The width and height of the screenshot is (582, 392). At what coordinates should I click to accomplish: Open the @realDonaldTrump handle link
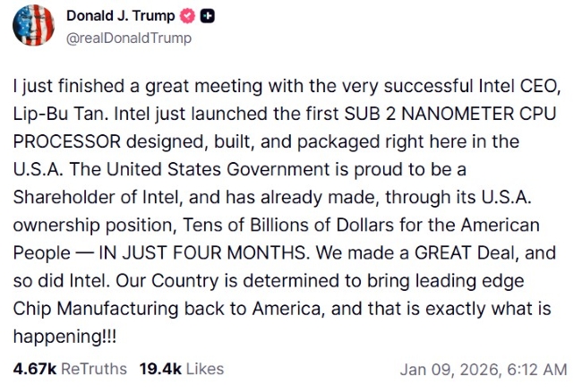tap(129, 38)
